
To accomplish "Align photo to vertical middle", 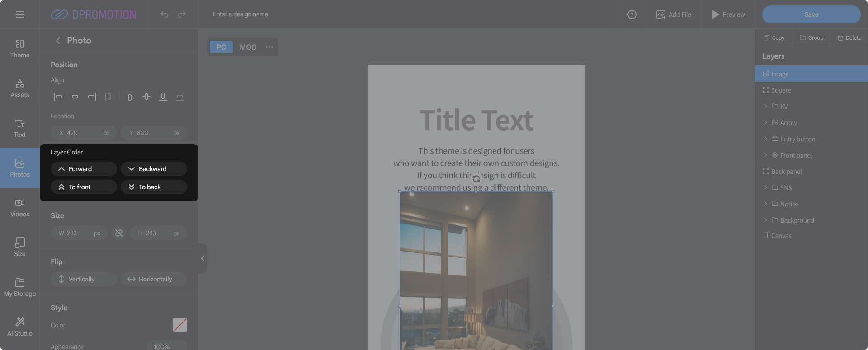I will point(146,97).
